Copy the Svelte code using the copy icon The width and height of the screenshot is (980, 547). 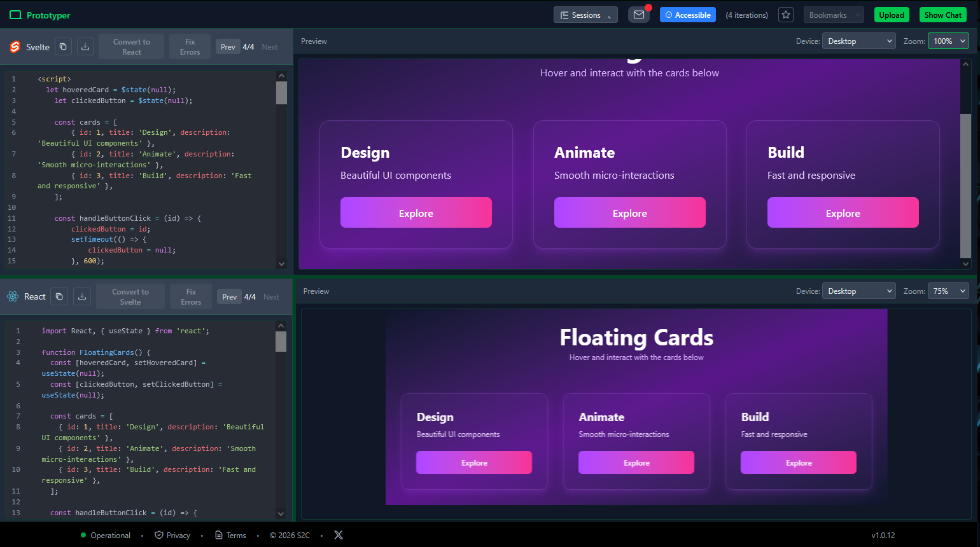[x=62, y=46]
